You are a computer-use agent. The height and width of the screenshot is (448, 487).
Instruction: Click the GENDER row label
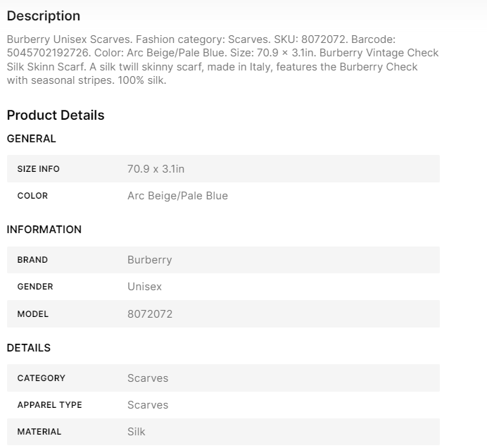tap(35, 287)
